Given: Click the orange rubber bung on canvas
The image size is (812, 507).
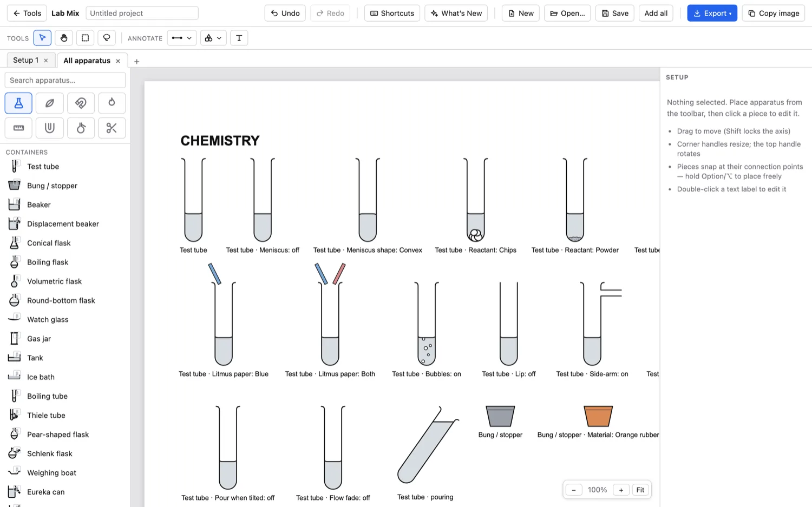Looking at the screenshot, I should [x=598, y=416].
